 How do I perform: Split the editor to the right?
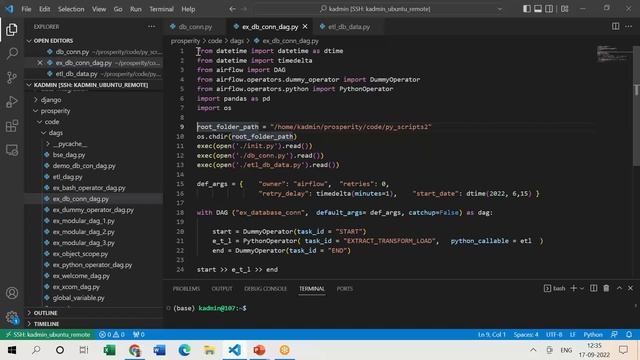point(615,27)
